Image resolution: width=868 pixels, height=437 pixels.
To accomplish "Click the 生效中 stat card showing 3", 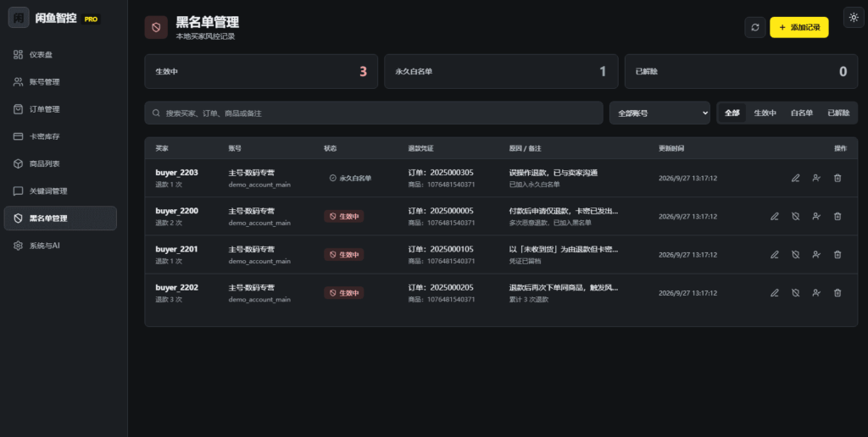I will tap(261, 71).
